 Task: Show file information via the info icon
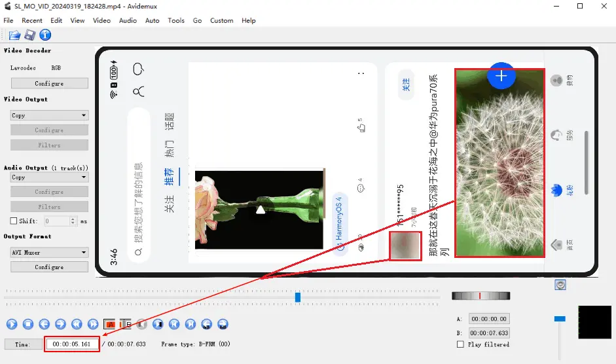[x=45, y=35]
